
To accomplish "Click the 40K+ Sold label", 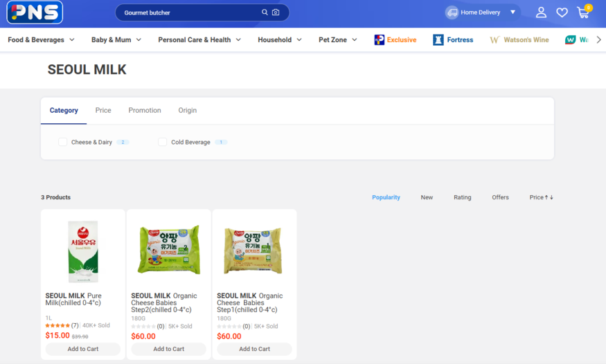I will click(96, 325).
